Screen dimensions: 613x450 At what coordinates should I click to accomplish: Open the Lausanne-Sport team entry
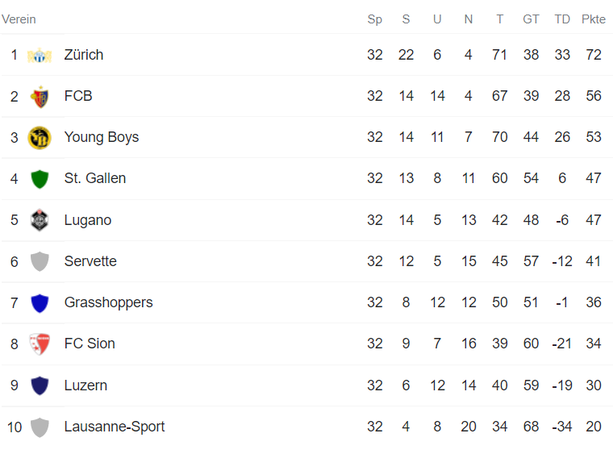click(x=115, y=427)
